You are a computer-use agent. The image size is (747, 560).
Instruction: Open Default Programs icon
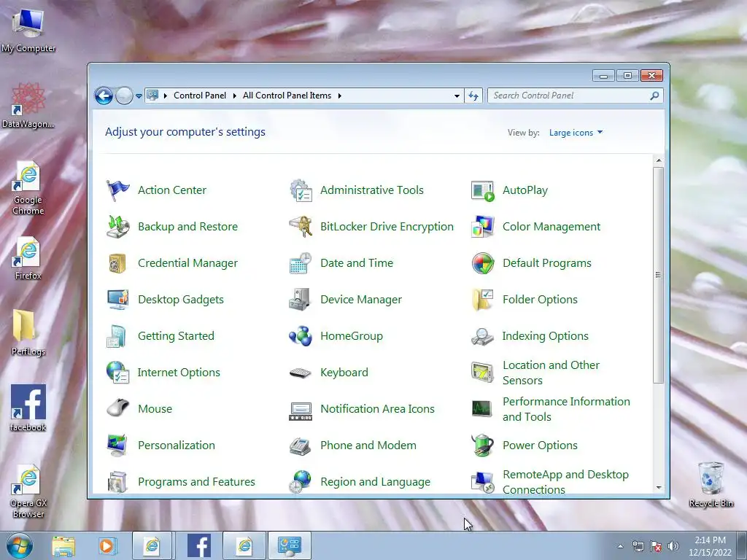483,263
